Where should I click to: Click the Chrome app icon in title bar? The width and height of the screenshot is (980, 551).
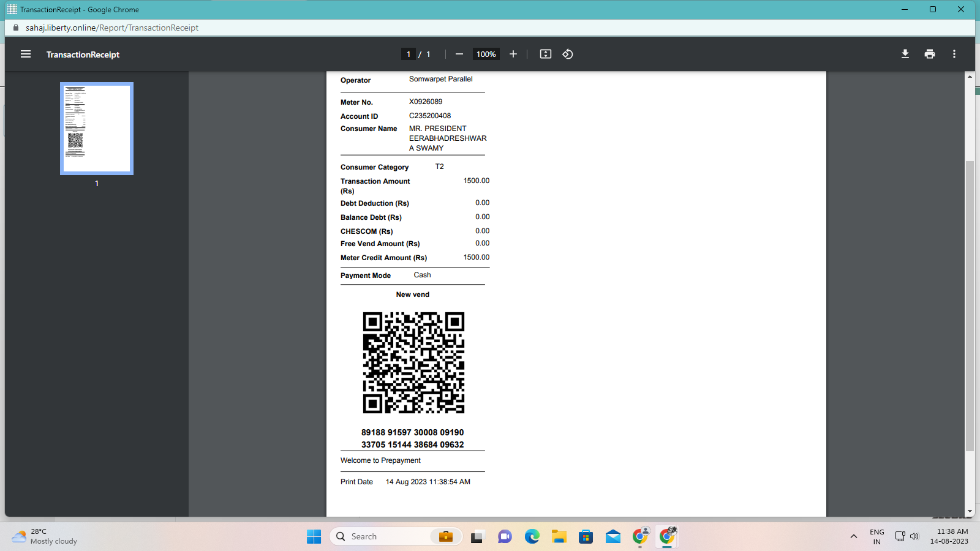click(12, 9)
